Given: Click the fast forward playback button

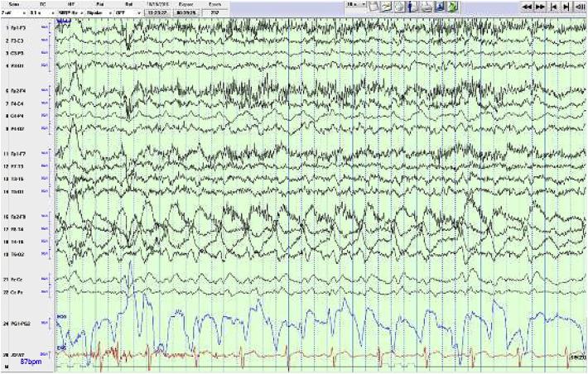Looking at the screenshot, I should pyautogui.click(x=540, y=7).
